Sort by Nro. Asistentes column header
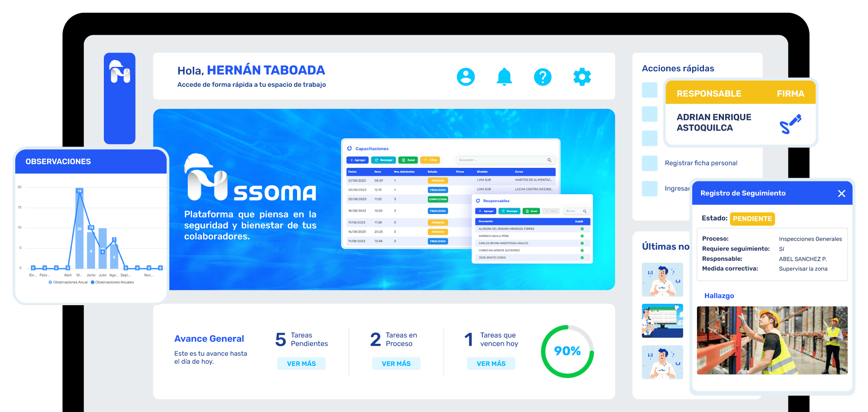Viewport: 868px width, 412px height. [404, 172]
